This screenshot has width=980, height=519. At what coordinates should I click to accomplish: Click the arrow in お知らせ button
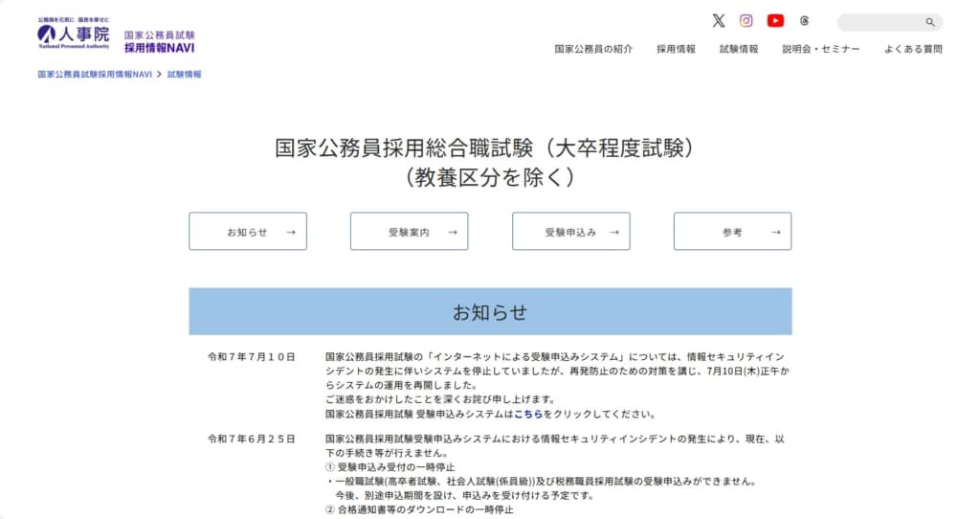pyautogui.click(x=291, y=232)
